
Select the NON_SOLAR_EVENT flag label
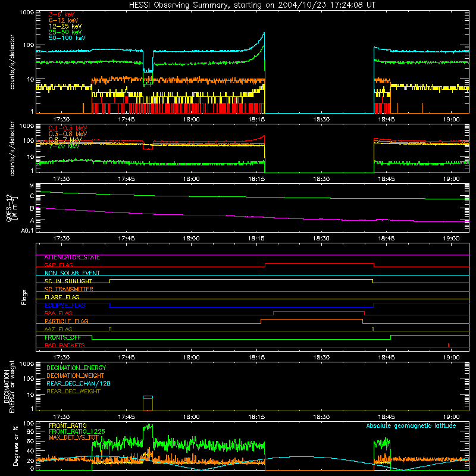72,273
